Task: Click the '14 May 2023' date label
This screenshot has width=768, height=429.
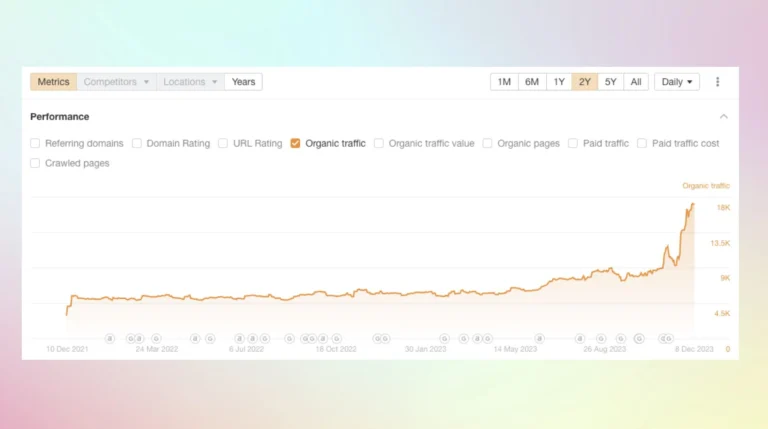Action: point(515,349)
